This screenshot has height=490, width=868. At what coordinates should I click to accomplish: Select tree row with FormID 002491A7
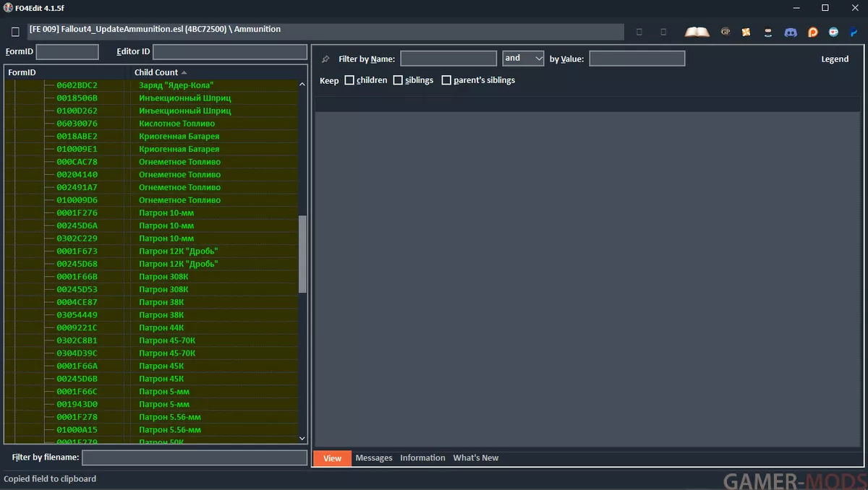[x=151, y=187]
